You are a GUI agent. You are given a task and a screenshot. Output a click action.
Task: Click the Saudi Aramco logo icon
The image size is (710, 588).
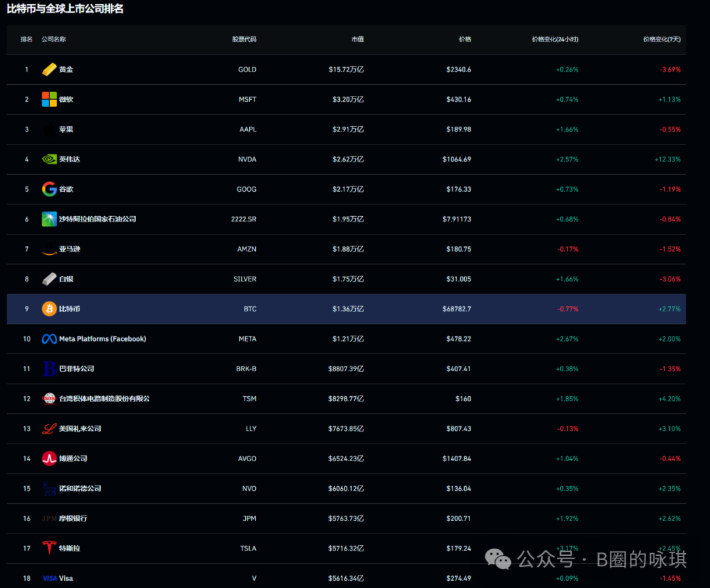tap(49, 219)
